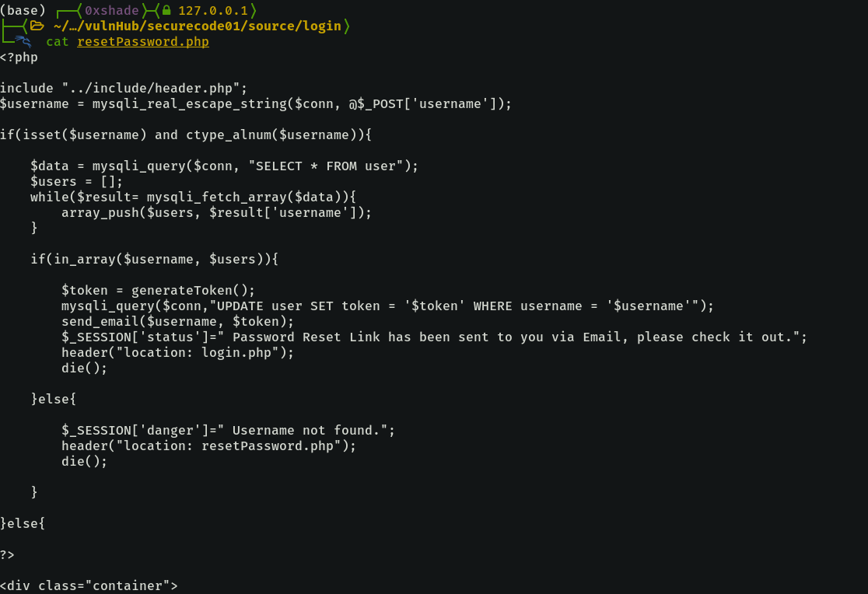Click the 127.0.0.1 host address
The height and width of the screenshot is (594, 868).
214,11
